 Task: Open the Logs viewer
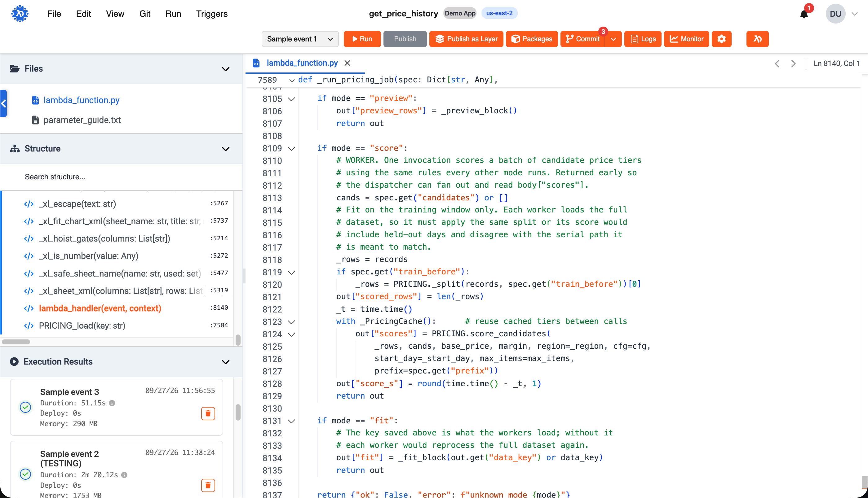pos(642,39)
